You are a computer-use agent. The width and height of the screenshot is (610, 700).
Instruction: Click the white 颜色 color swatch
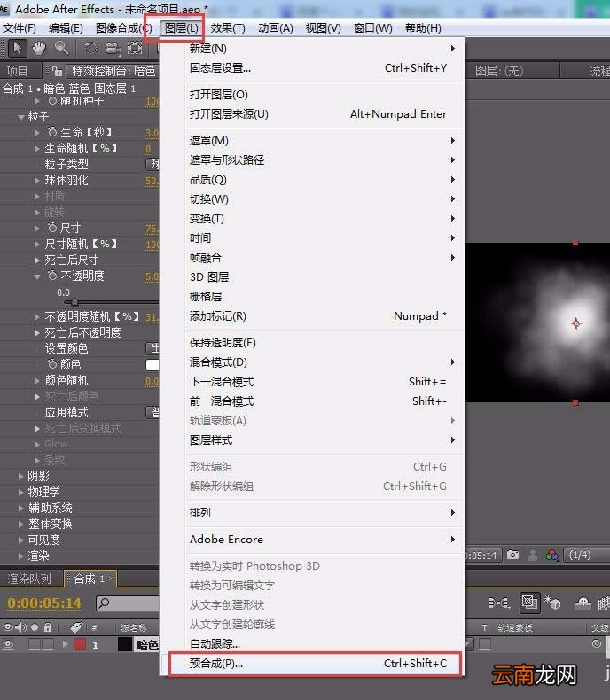point(152,365)
